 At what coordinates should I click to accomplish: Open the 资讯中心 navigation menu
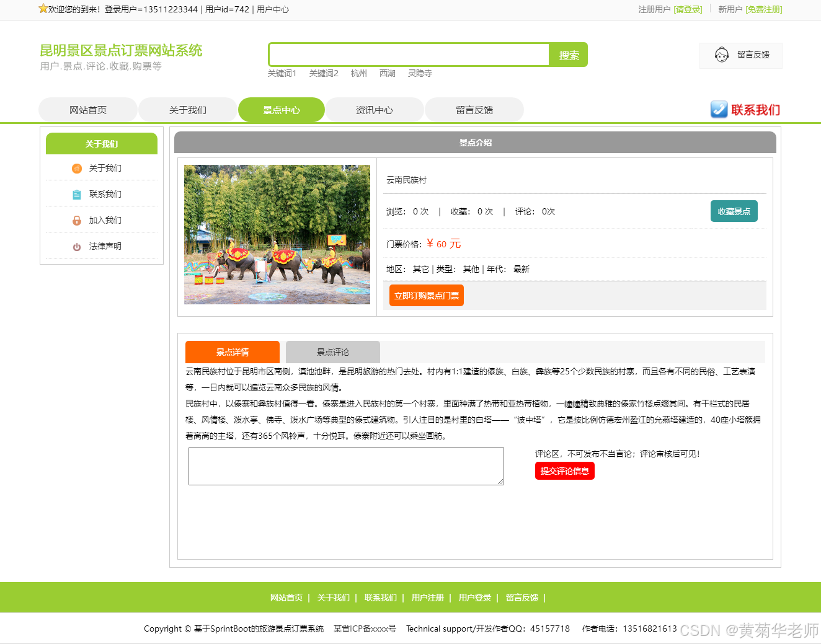(x=375, y=110)
